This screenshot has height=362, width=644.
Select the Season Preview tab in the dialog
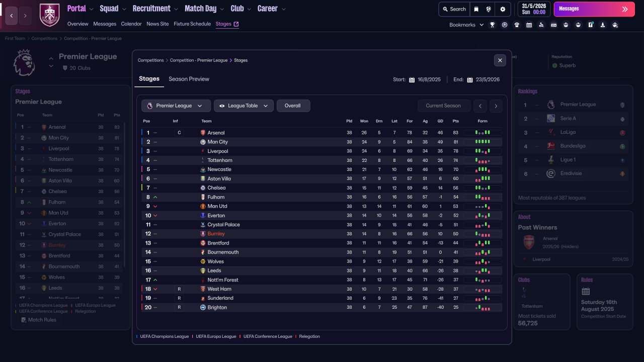[x=189, y=79]
